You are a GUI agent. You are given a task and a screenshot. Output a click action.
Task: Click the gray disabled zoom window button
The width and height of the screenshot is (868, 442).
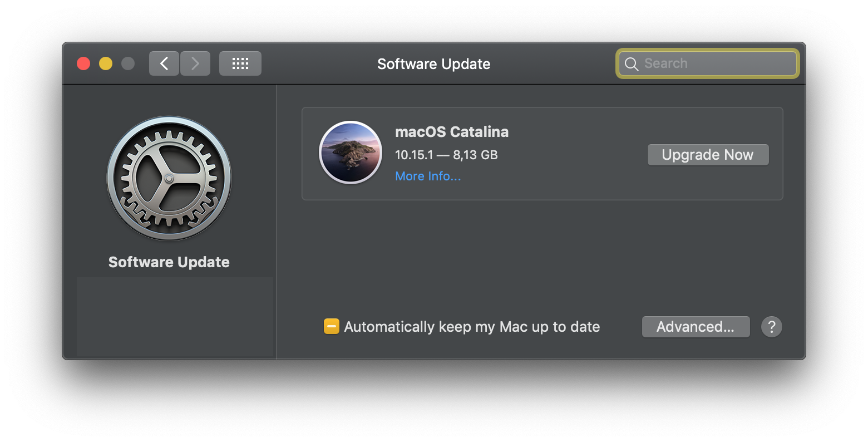pos(128,64)
